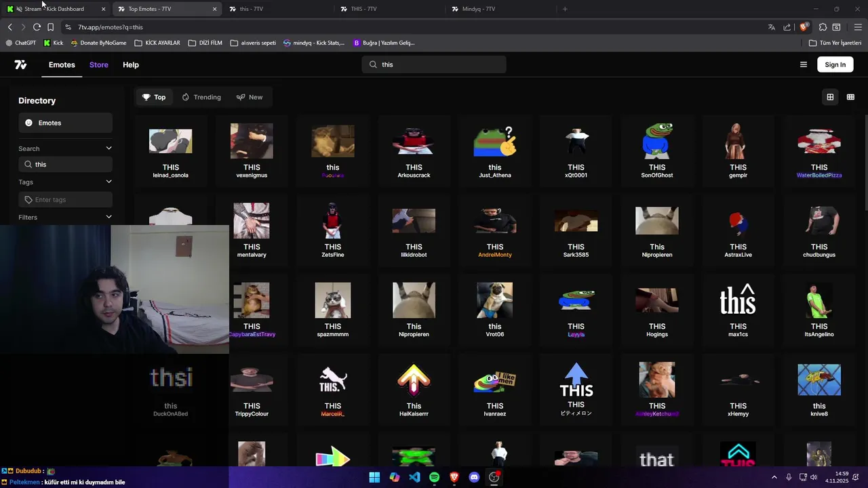Open Windows Start menu
The width and height of the screenshot is (868, 488).
pos(374,477)
